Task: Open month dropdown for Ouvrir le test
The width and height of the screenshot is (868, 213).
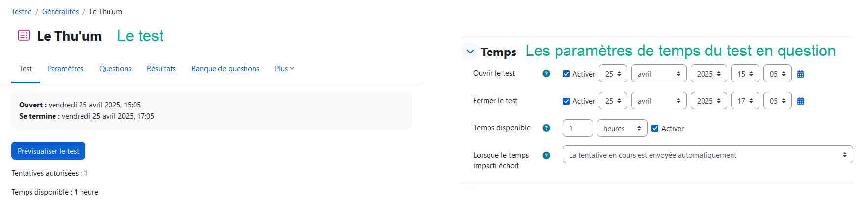Action: 658,74
